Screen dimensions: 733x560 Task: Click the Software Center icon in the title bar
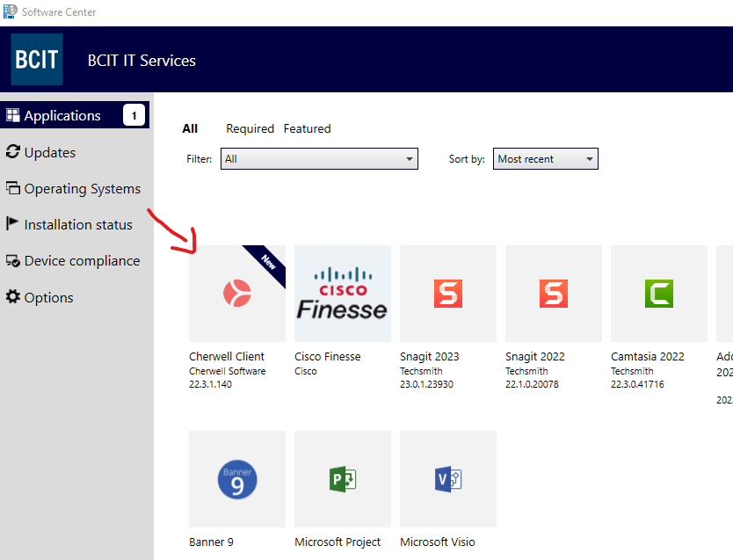click(x=9, y=11)
